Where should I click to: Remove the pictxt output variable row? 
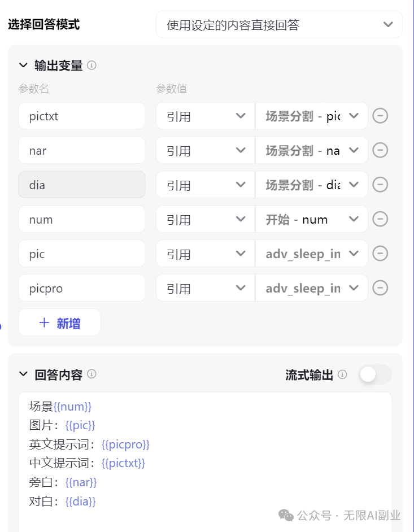[x=380, y=116]
